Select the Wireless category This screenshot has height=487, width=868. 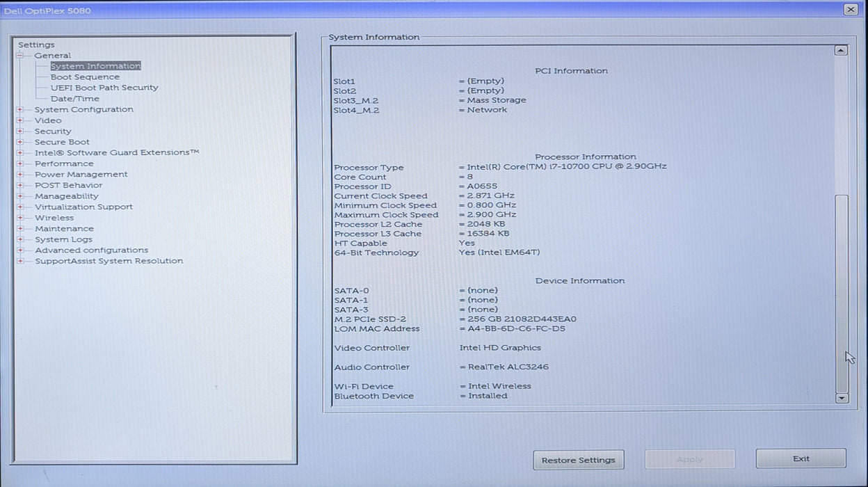pyautogui.click(x=54, y=218)
